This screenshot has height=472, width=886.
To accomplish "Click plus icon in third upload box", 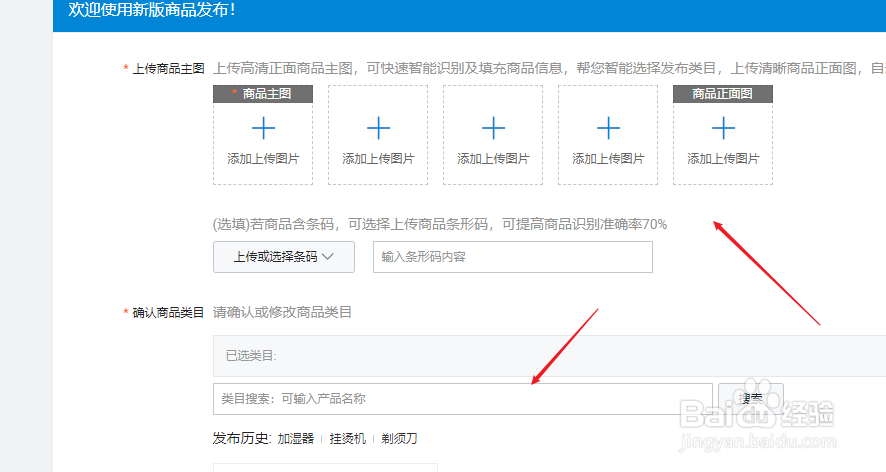I will pos(493,128).
